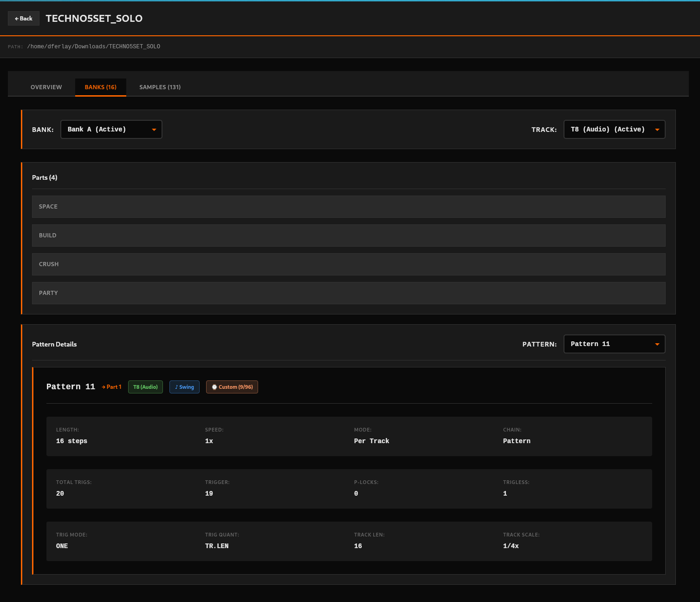Image resolution: width=700 pixels, height=602 pixels.
Task: Select the CRUSH part row
Action: 348,264
